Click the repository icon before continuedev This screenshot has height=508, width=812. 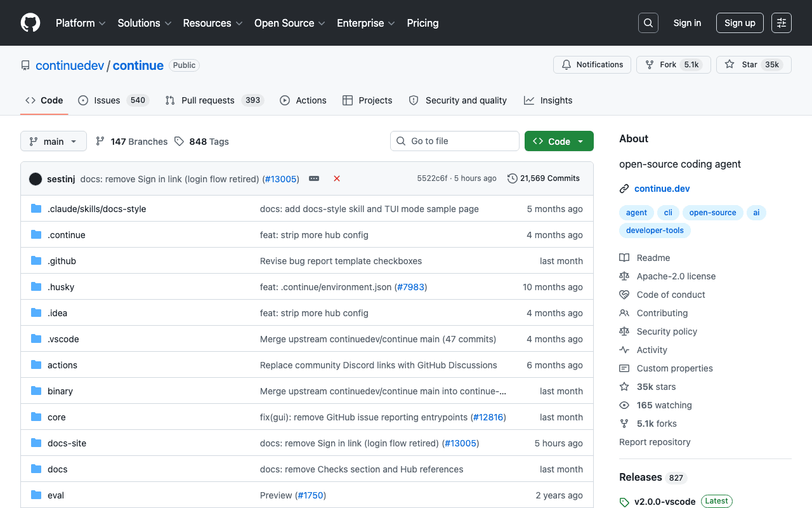tap(25, 65)
